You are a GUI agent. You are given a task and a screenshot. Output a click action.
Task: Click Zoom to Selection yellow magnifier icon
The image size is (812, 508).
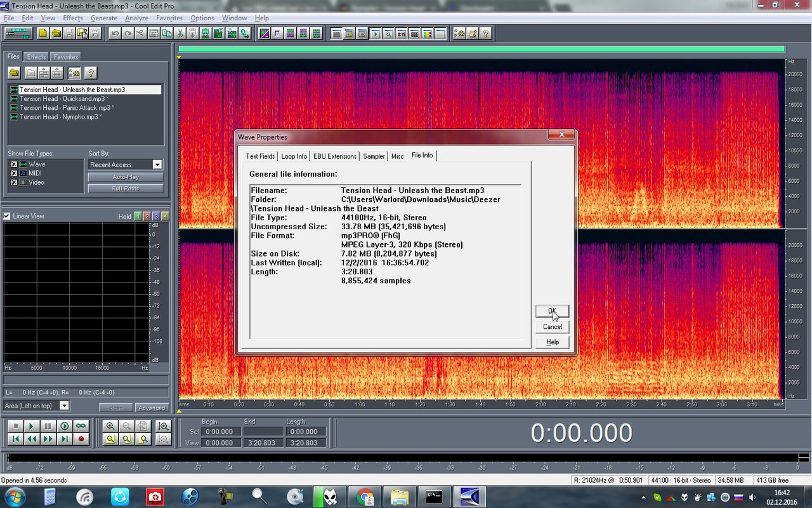[x=110, y=439]
